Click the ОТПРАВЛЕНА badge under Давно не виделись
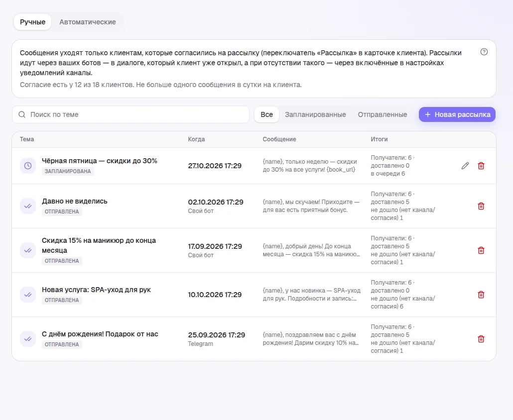 62,211
